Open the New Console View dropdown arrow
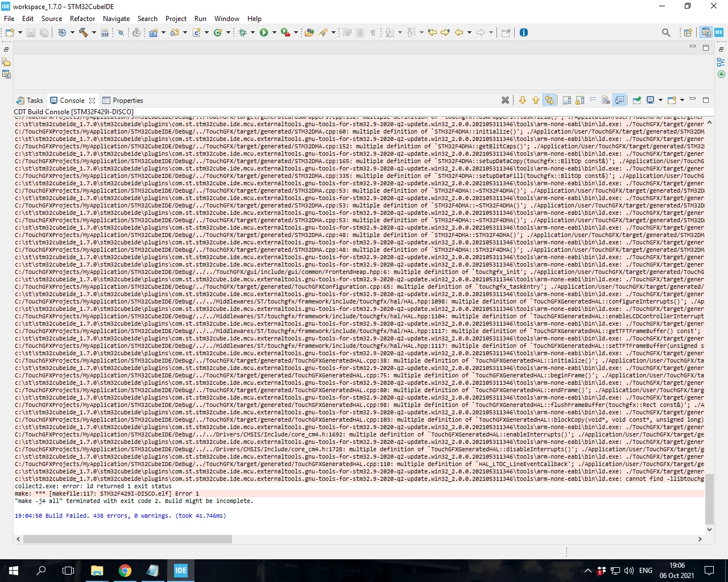The height and width of the screenshot is (582, 728). pyautogui.click(x=682, y=100)
